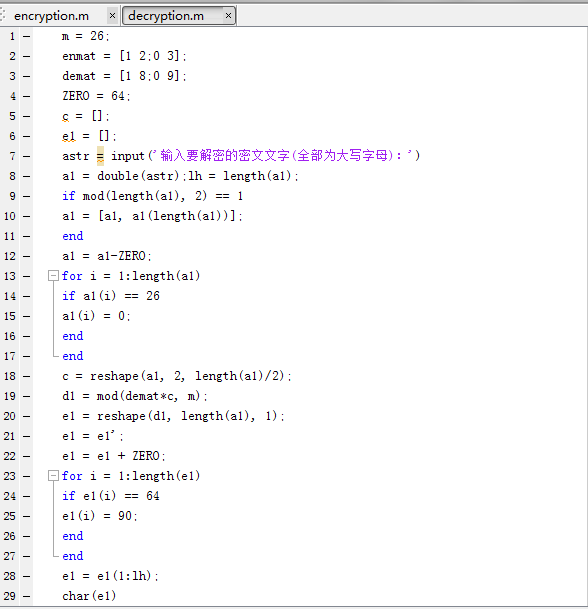588x609 pixels.
Task: Click the 'end' keyword on line 17
Action: [73, 356]
